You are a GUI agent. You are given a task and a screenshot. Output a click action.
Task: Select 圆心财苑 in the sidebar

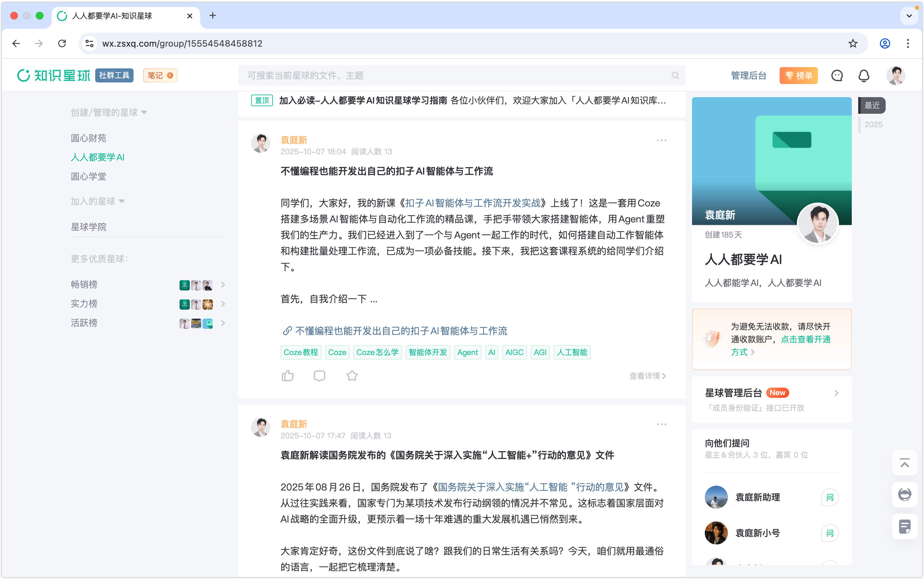[89, 138]
